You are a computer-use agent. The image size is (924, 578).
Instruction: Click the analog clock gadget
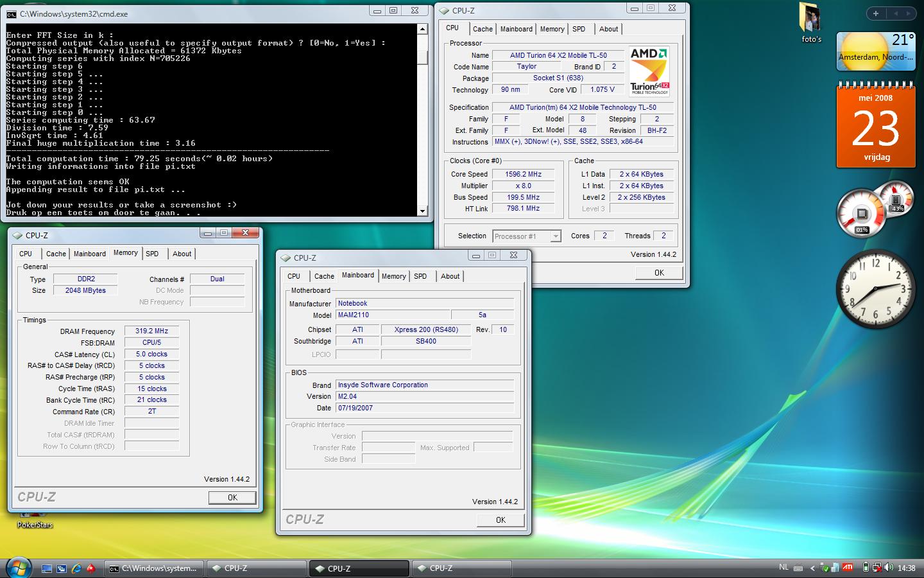876,289
